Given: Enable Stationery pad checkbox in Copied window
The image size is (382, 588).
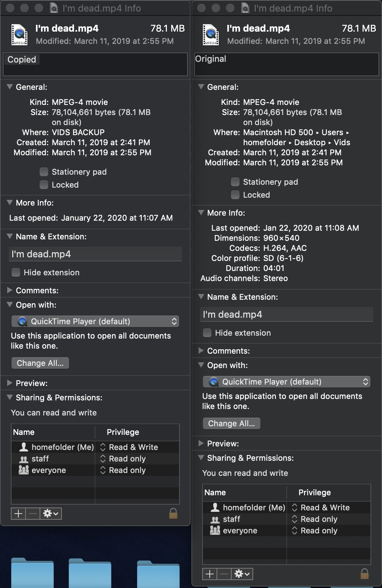Looking at the screenshot, I should 44,172.
